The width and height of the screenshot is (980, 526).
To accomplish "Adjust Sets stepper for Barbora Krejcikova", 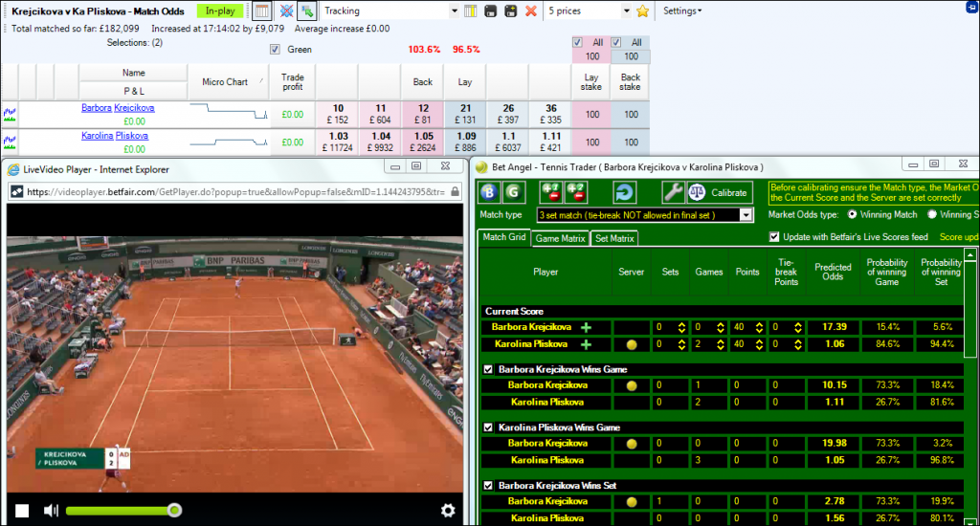I will point(681,327).
